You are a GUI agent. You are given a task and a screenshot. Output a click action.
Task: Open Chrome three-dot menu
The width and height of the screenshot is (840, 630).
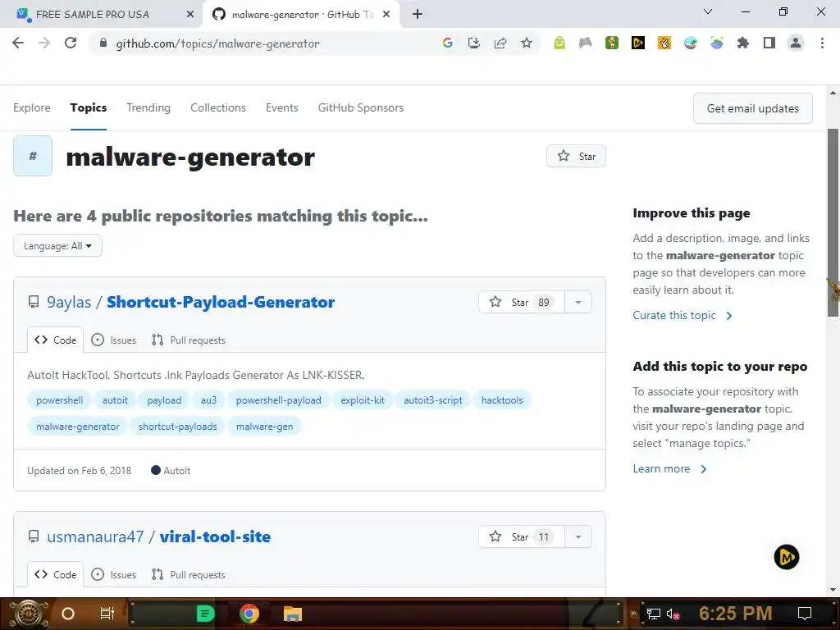pos(822,43)
